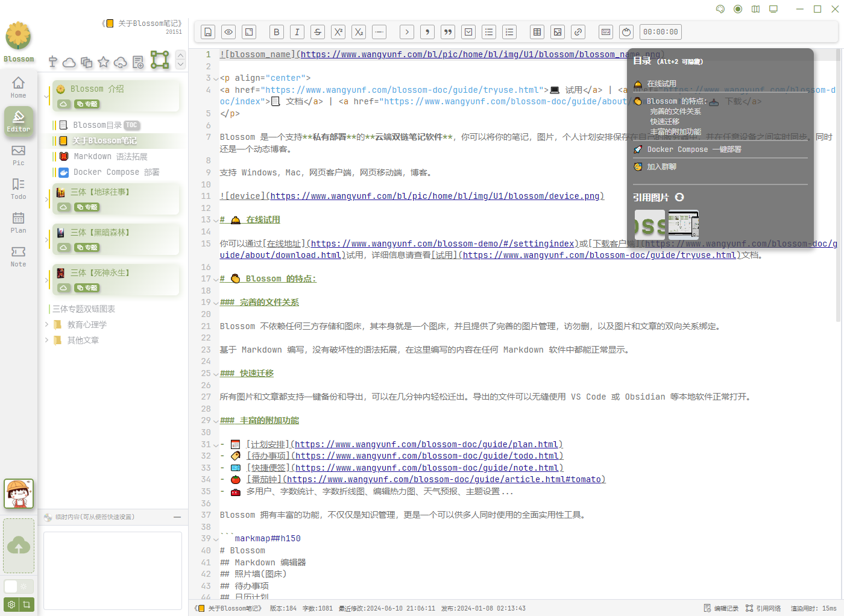Image resolution: width=844 pixels, height=616 pixels.
Task: Open Note section in sidebar
Action: tap(19, 256)
